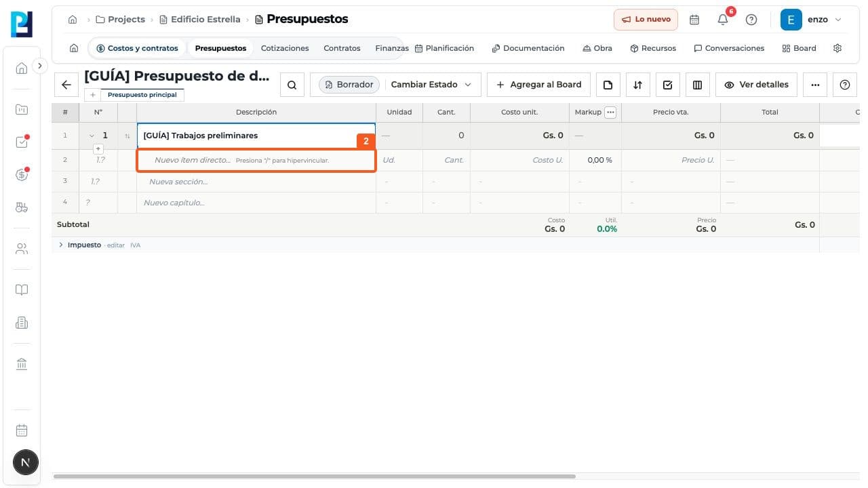Image resolution: width=868 pixels, height=488 pixels.
Task: Click the help icon beside more options
Action: tap(844, 85)
